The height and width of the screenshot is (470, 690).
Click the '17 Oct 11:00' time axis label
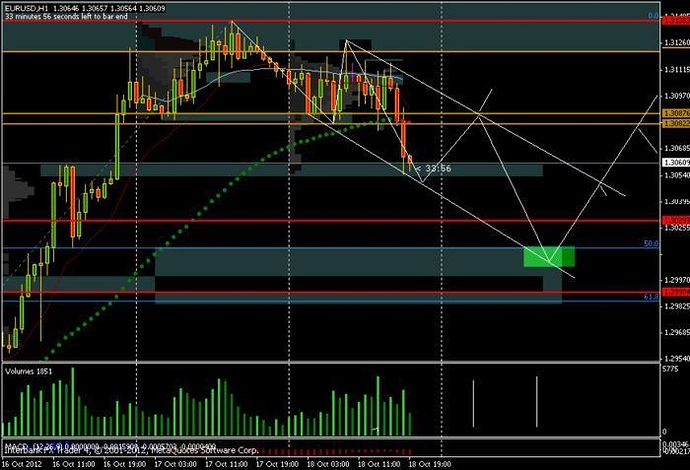click(x=227, y=464)
